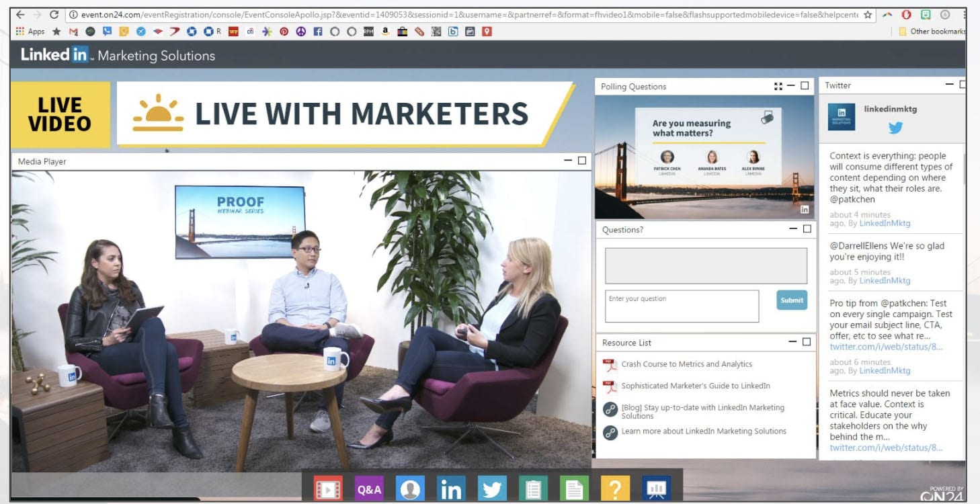Reload the page with the browser refresh icon

[x=54, y=14]
